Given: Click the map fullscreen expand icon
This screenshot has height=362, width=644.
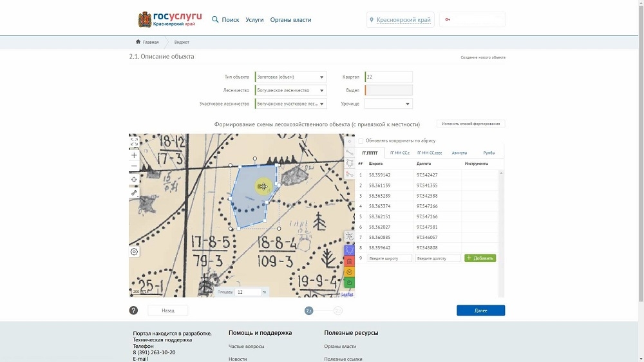Looking at the screenshot, I should click(134, 142).
